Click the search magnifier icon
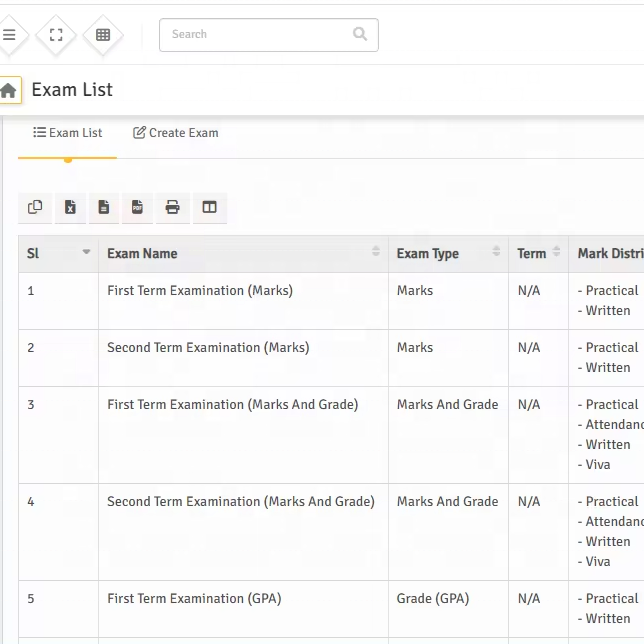 coord(360,35)
